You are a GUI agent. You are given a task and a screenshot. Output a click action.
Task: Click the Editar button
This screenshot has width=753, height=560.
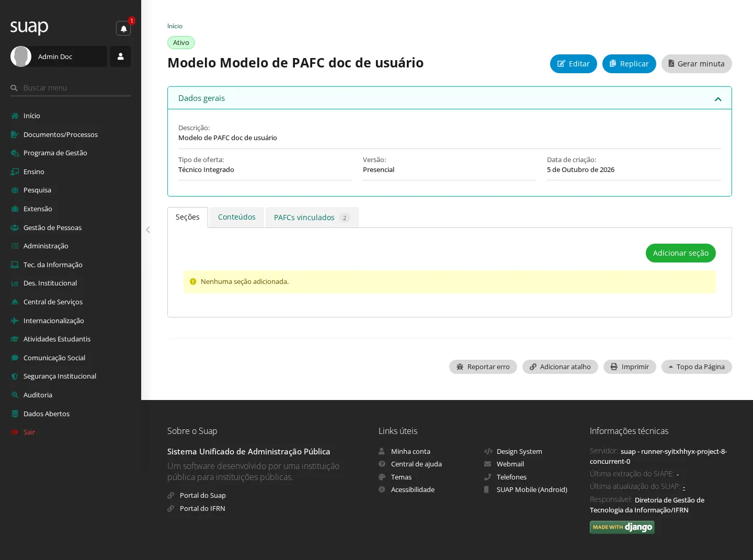coord(574,64)
